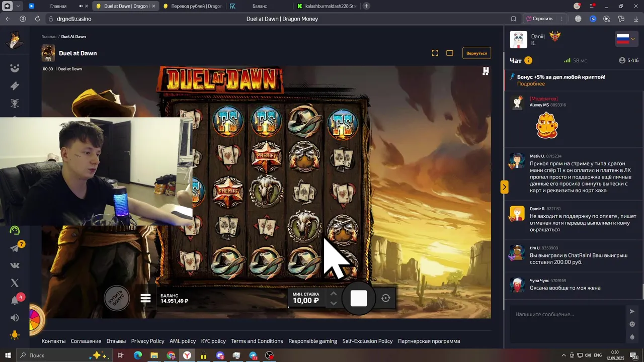Click the Вернуться button
The width and height of the screenshot is (644, 362).
point(476,53)
